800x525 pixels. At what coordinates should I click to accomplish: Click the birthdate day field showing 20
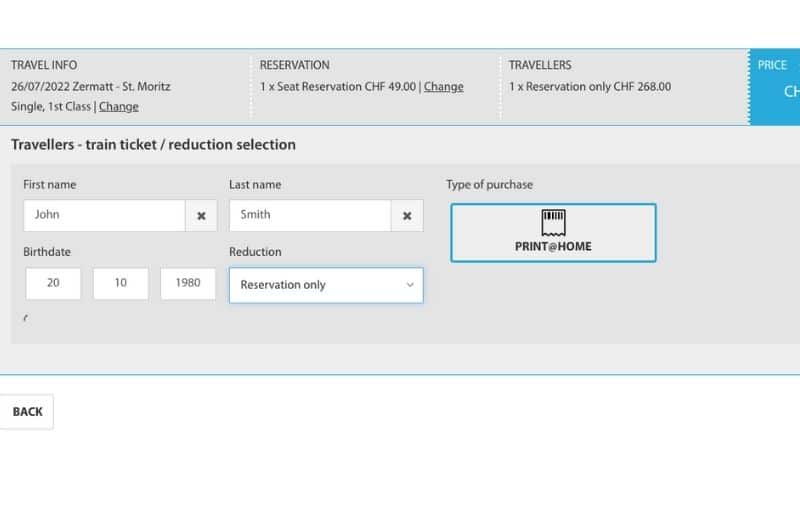(x=53, y=283)
